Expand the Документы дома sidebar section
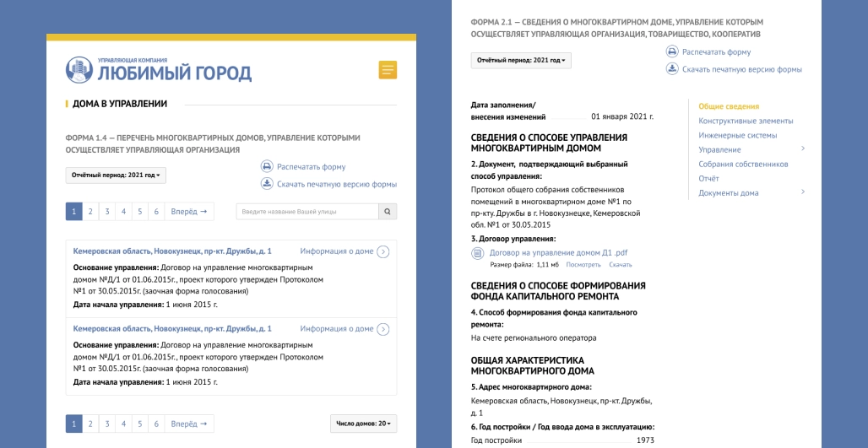The image size is (868, 448). [x=802, y=192]
